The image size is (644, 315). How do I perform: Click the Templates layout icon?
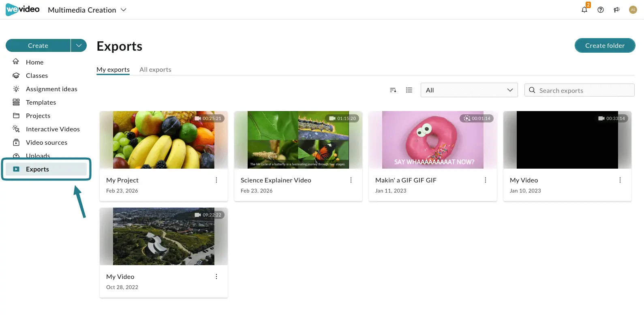(16, 102)
